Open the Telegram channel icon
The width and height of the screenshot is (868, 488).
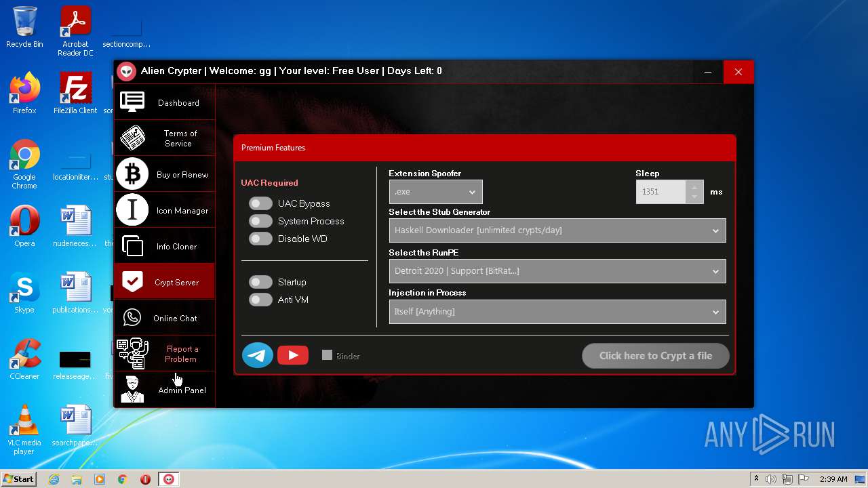click(x=258, y=355)
